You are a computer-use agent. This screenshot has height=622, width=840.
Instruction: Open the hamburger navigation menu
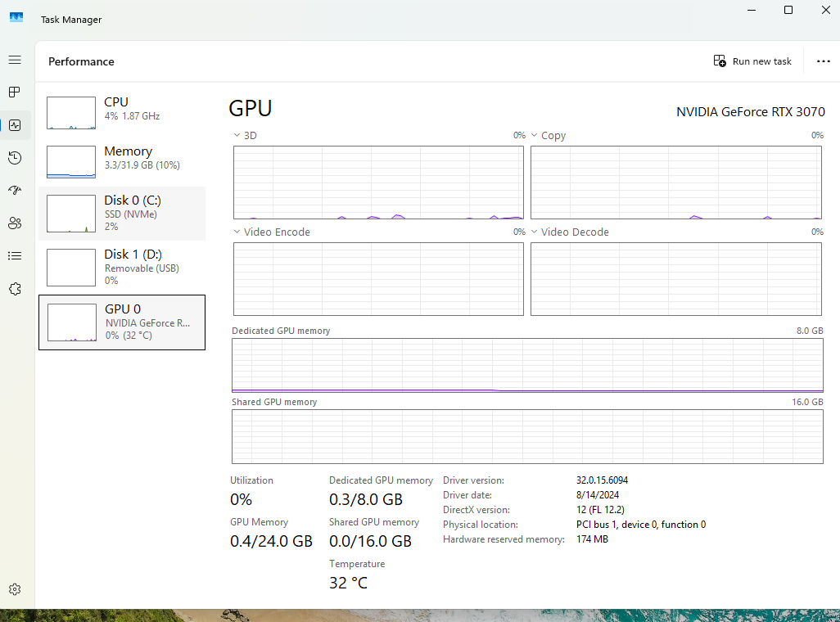(14, 60)
